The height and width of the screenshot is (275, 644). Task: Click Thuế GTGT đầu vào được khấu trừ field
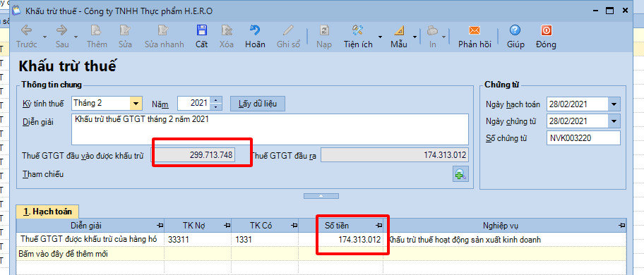[193, 155]
